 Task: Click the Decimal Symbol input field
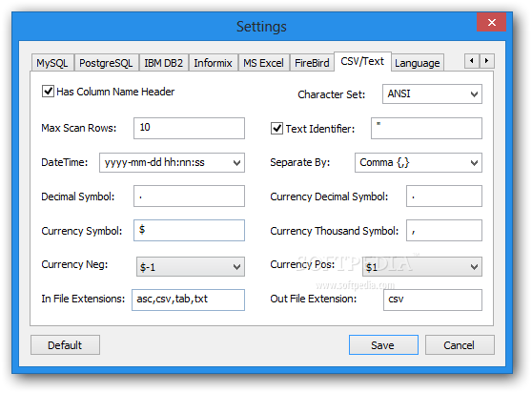189,196
